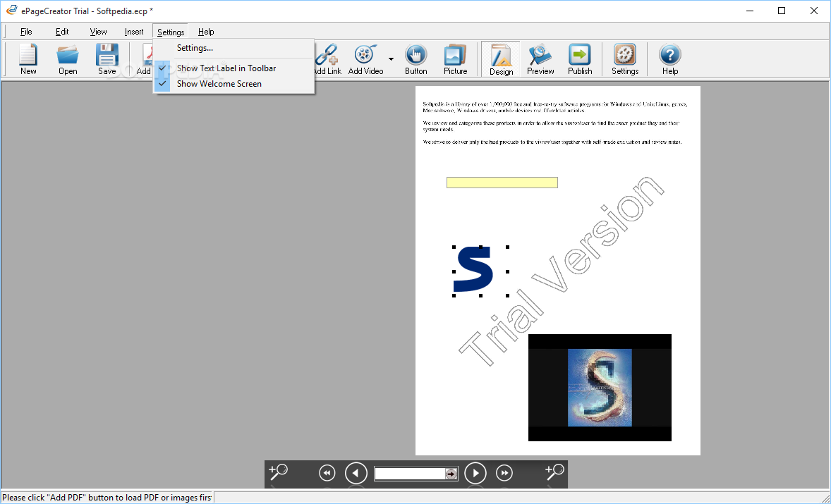Click the ePageCreator app icon in title bar
The height and width of the screenshot is (504, 831).
(11, 11)
